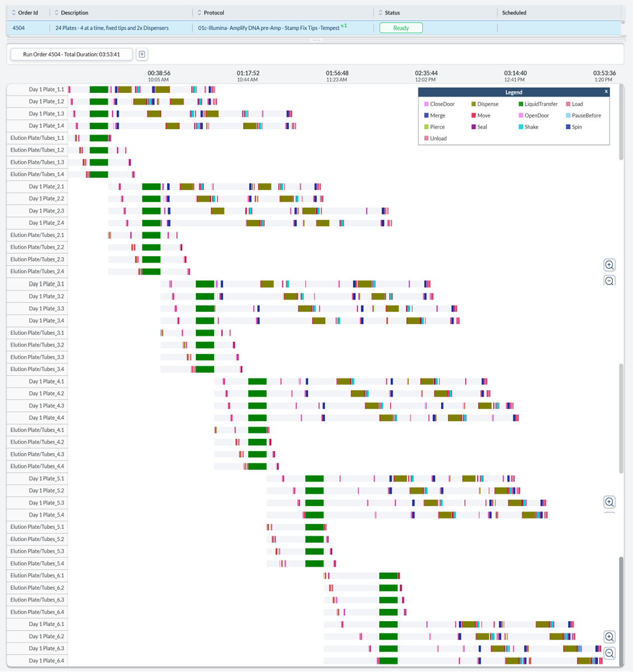The height and width of the screenshot is (672, 633).
Task: Select the Elution Plate/Tubes_4.4 row label
Action: click(x=37, y=466)
